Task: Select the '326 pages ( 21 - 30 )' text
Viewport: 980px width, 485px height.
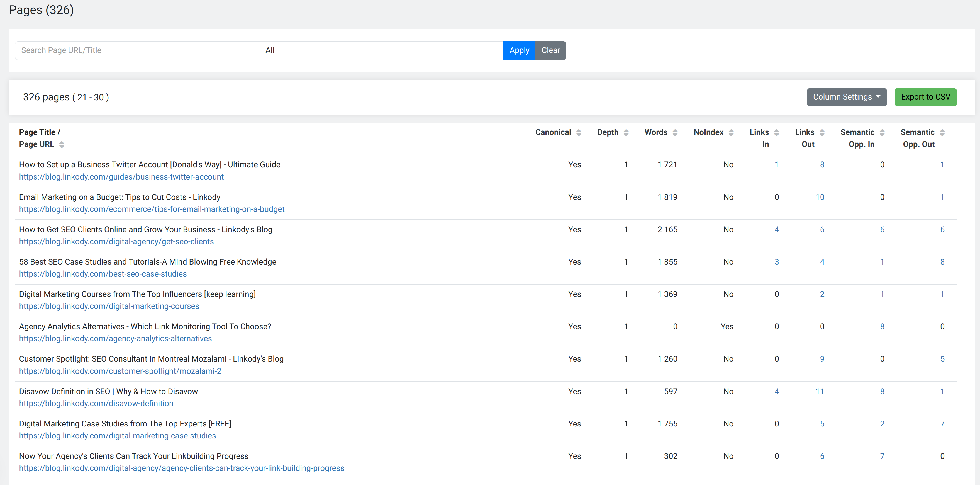Action: pos(66,97)
